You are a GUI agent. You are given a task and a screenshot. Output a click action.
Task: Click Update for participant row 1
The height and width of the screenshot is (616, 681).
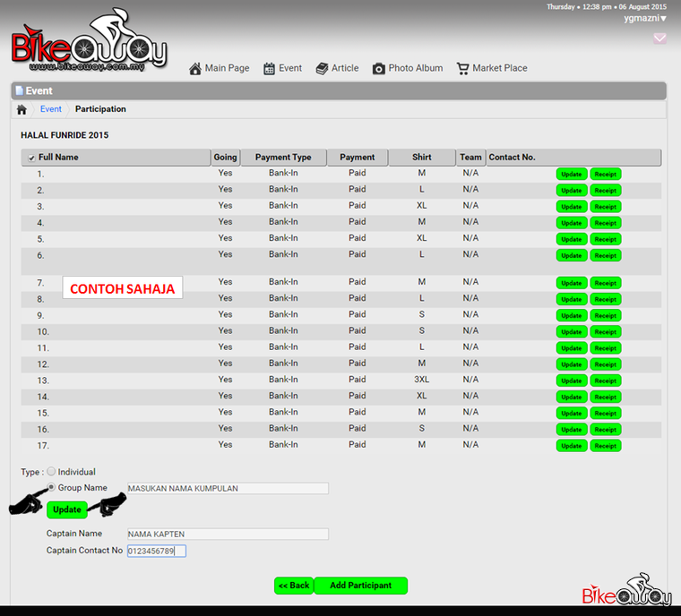571,174
